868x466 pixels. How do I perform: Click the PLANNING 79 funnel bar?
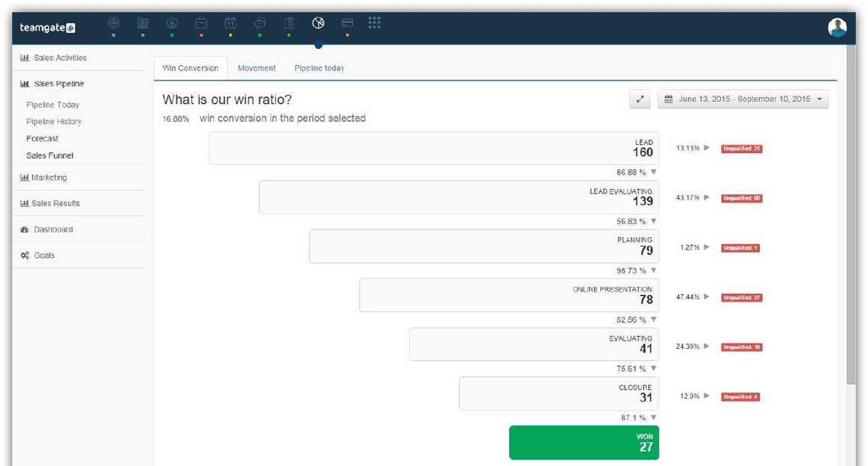pos(484,246)
